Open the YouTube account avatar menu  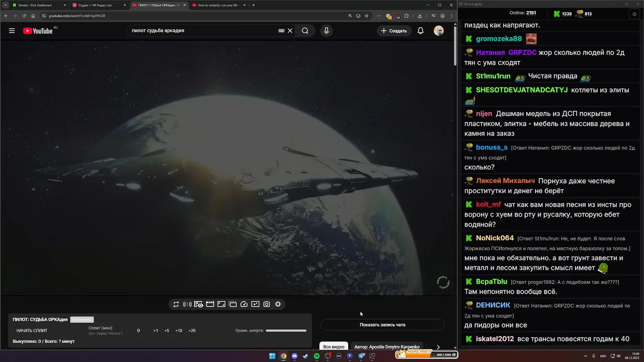pyautogui.click(x=439, y=31)
